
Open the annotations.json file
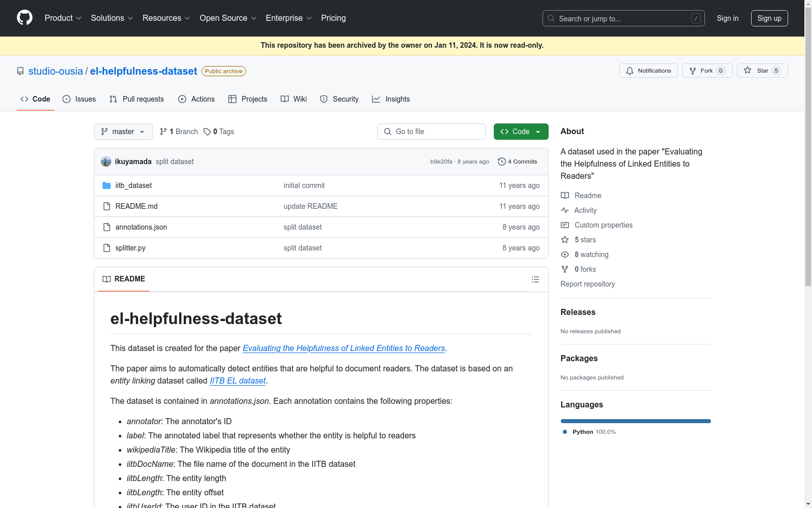pyautogui.click(x=141, y=227)
